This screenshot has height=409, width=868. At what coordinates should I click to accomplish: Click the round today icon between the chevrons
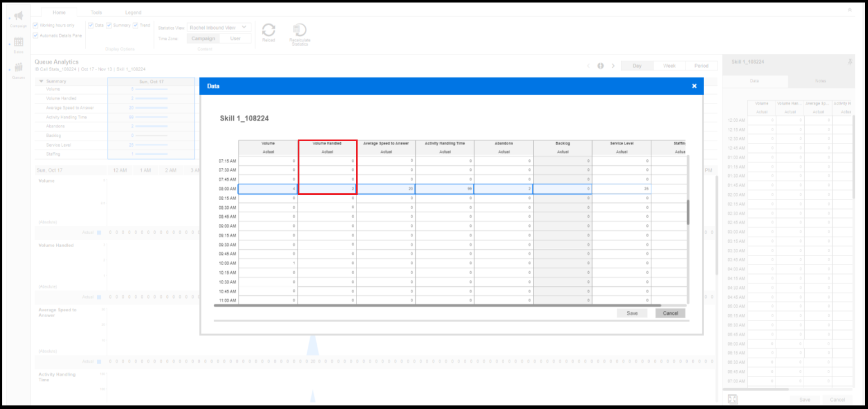[600, 66]
